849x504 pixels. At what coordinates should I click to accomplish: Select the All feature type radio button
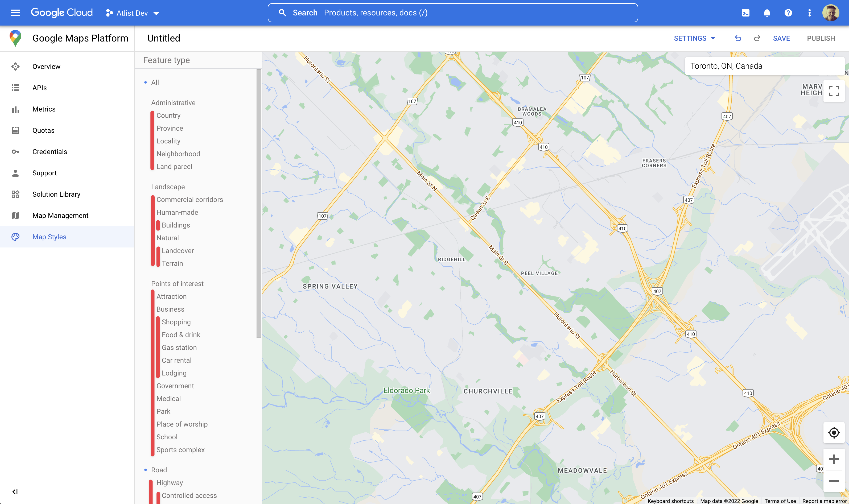pyautogui.click(x=146, y=82)
